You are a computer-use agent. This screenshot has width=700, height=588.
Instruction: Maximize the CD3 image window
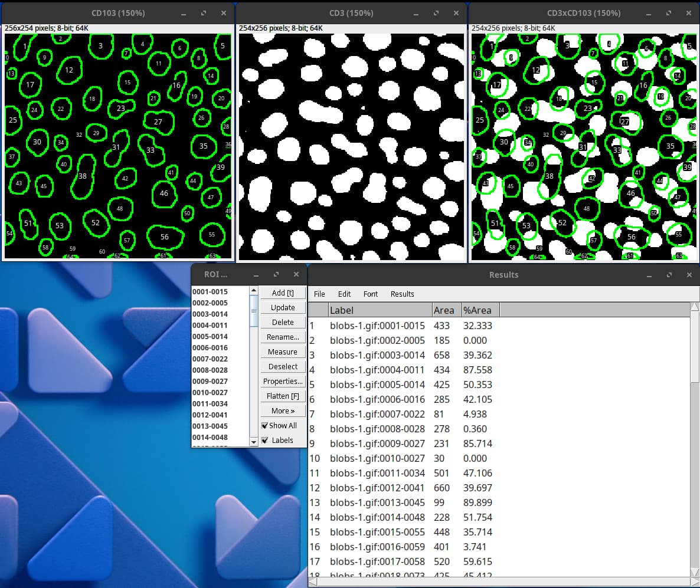(x=436, y=13)
